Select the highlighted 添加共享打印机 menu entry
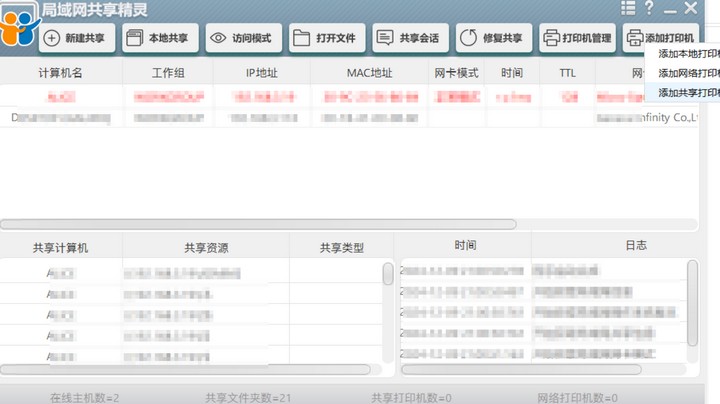 [688, 92]
